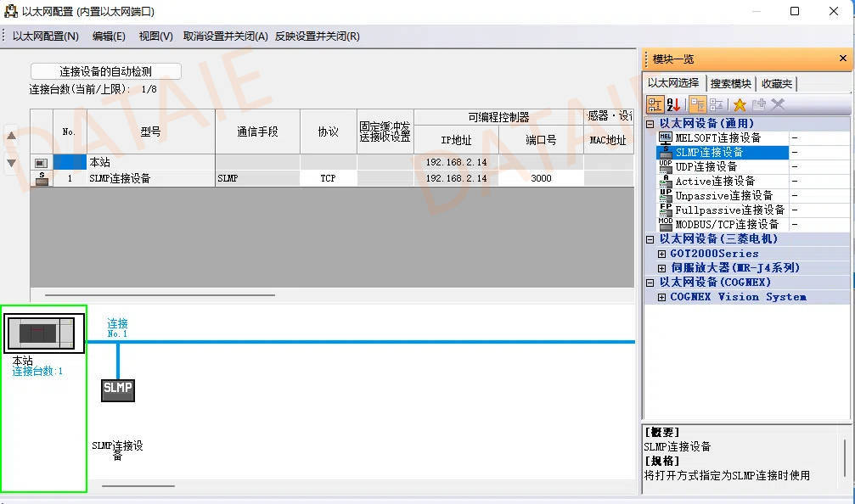Click the A-Z alphabetical sort icon
The height and width of the screenshot is (504, 855).
pyautogui.click(x=673, y=104)
